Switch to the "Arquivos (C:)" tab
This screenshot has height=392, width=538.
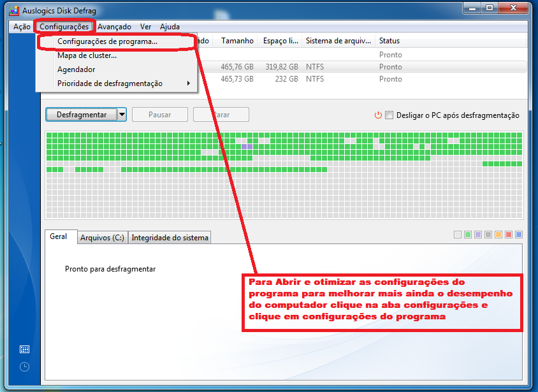(102, 236)
